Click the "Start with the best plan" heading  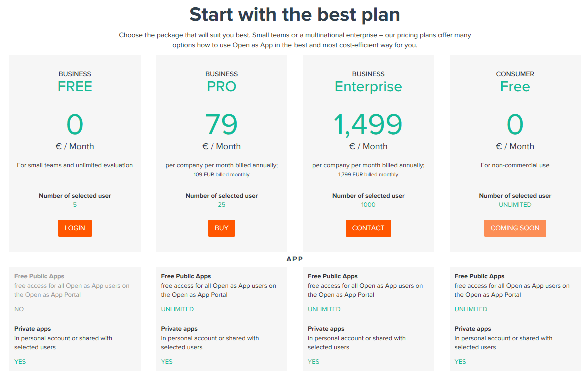click(295, 15)
